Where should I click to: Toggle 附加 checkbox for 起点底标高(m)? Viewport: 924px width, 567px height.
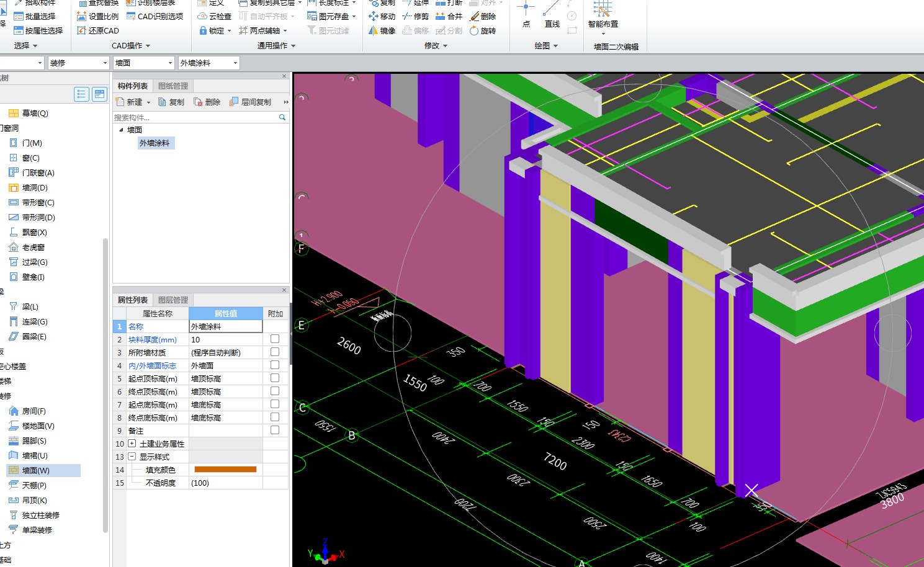point(275,404)
